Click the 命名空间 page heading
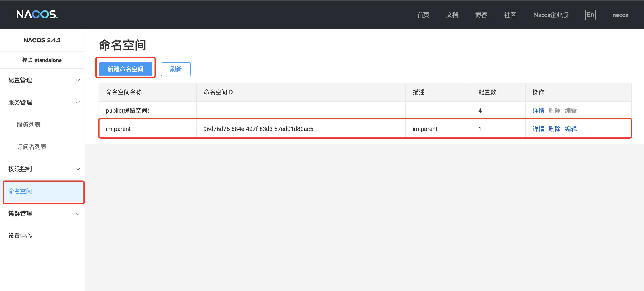This screenshot has height=291, width=644. point(123,45)
